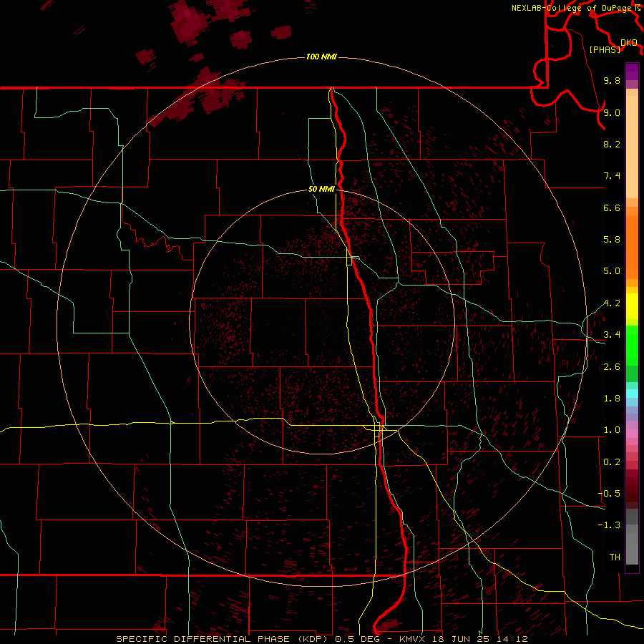Click the 5.8 value on the color scale

pos(612,240)
